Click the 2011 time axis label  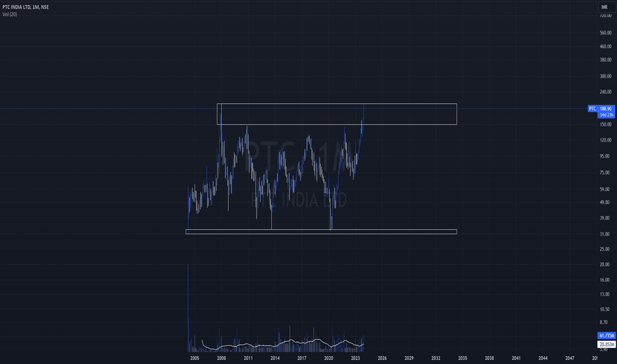tap(248, 358)
